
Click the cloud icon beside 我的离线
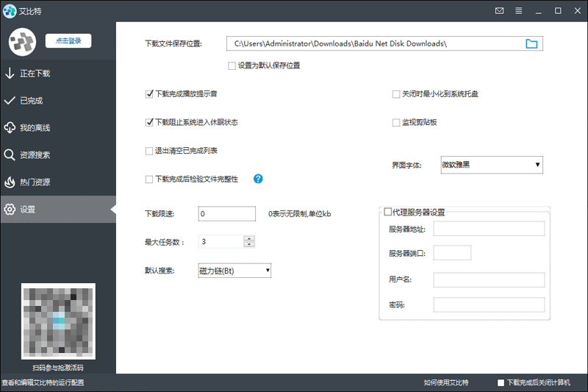(x=10, y=127)
